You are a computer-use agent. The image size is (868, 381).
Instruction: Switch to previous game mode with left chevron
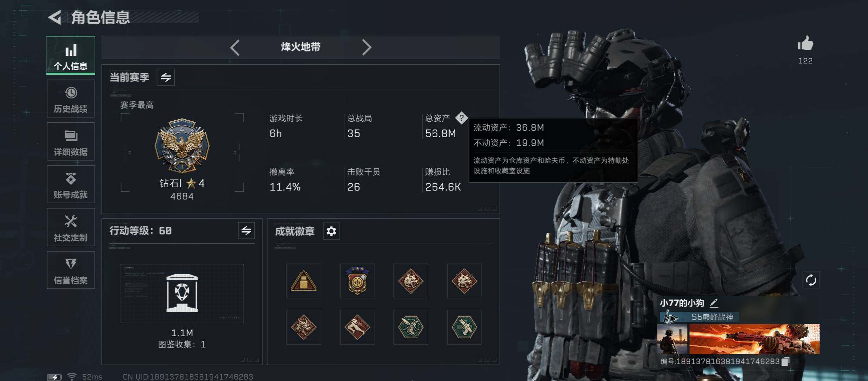pyautogui.click(x=235, y=47)
